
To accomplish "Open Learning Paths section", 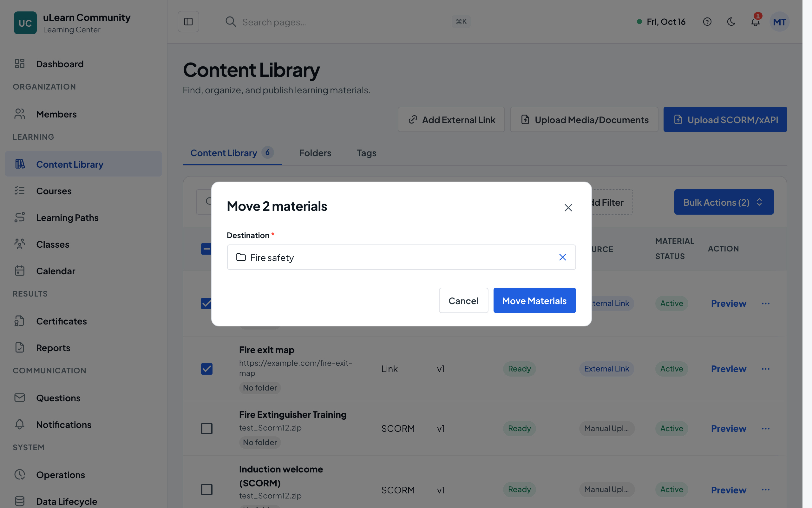I will (x=83, y=217).
